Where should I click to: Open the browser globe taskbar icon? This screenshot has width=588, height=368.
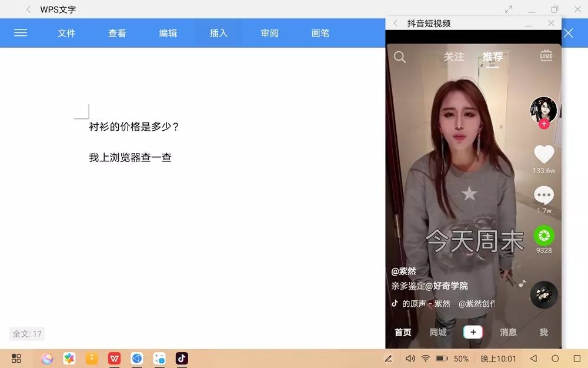click(137, 358)
